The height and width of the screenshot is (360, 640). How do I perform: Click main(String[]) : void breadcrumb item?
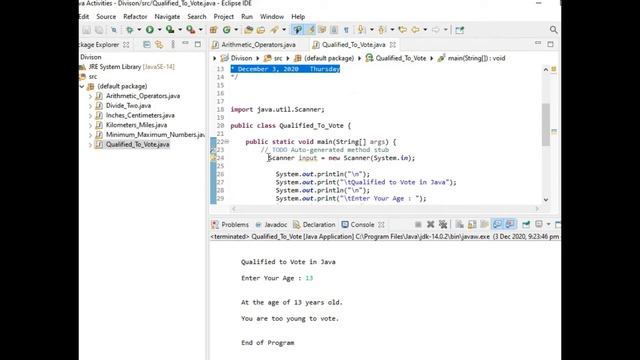coord(476,58)
